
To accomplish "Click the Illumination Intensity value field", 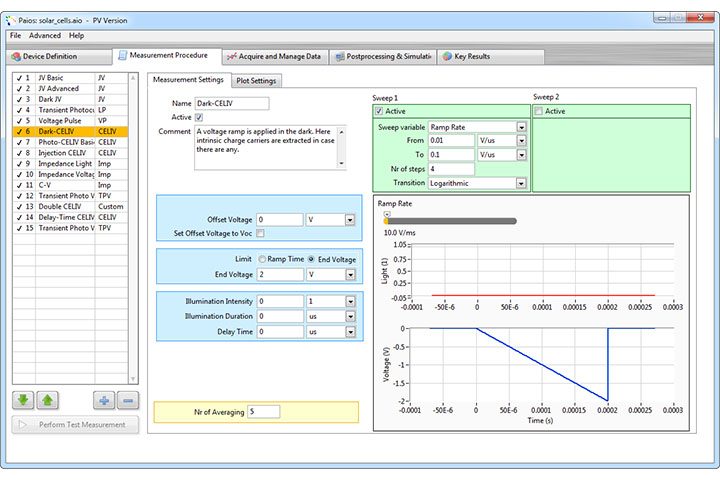I will pyautogui.click(x=280, y=301).
